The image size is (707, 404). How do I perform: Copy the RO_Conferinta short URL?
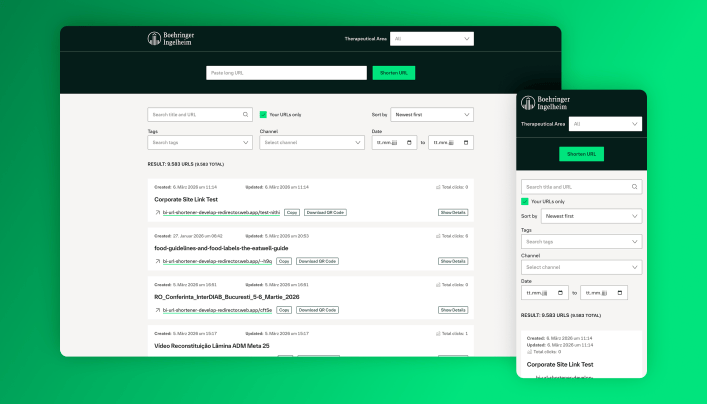[284, 310]
